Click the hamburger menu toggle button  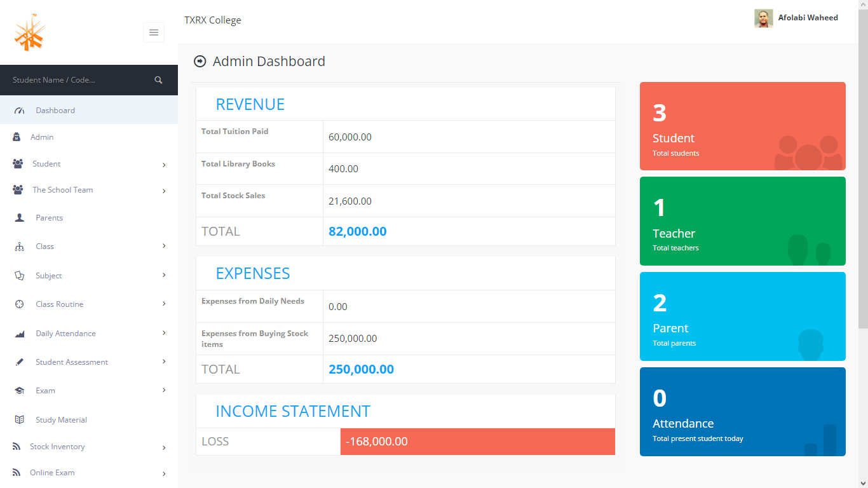tap(154, 32)
